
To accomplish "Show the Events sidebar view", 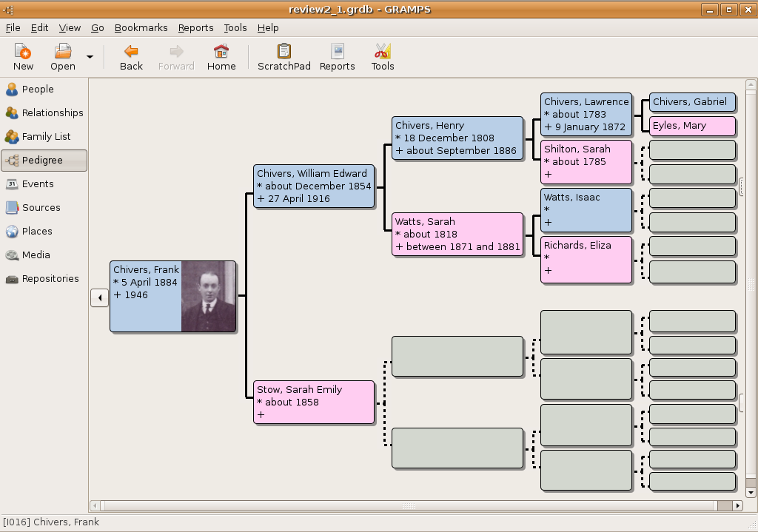I will [x=38, y=183].
